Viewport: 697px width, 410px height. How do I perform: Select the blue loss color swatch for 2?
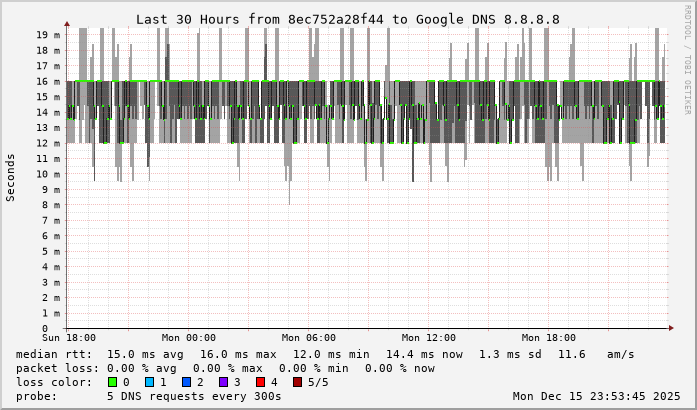coord(186,382)
